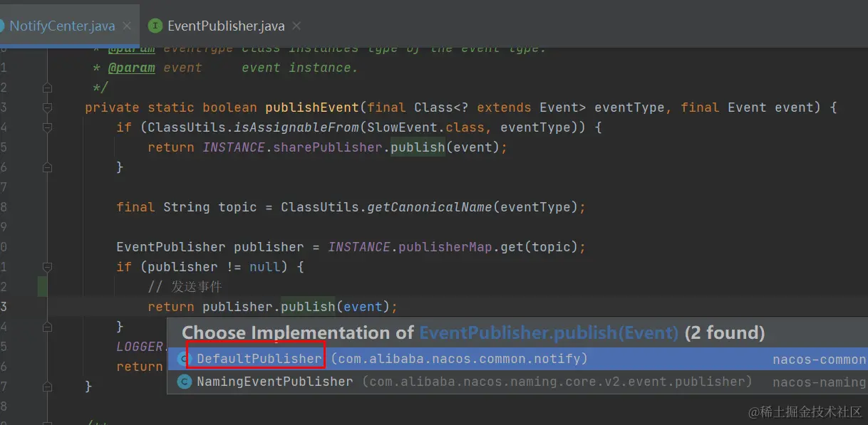Click the EventPublisher type in publisher declaration
868x425 pixels.
171,247
